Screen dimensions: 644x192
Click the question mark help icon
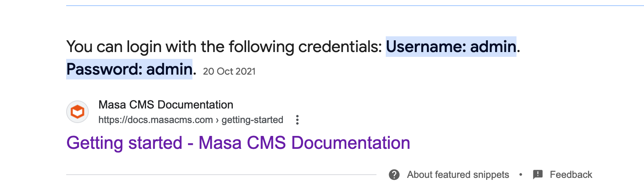394,175
